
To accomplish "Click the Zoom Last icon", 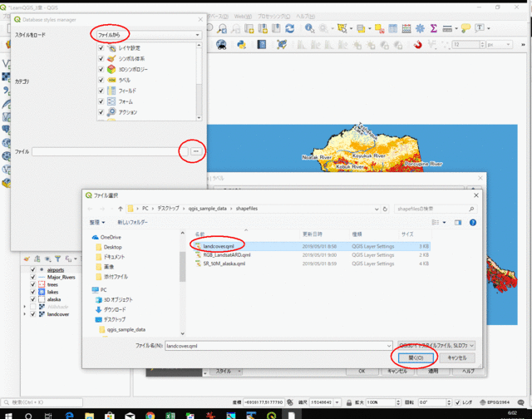I will (222, 28).
